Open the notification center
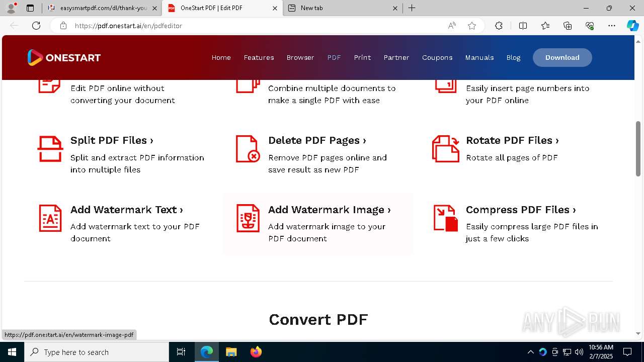Screen dimensions: 644x362 click(x=627, y=352)
